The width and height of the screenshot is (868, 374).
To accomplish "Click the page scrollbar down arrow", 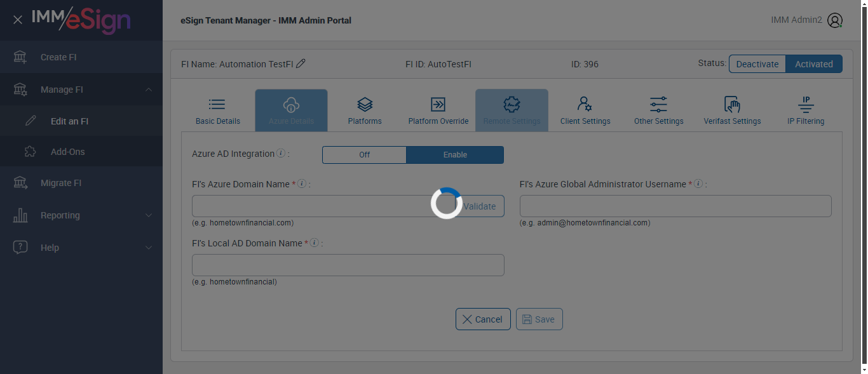I will point(863,369).
